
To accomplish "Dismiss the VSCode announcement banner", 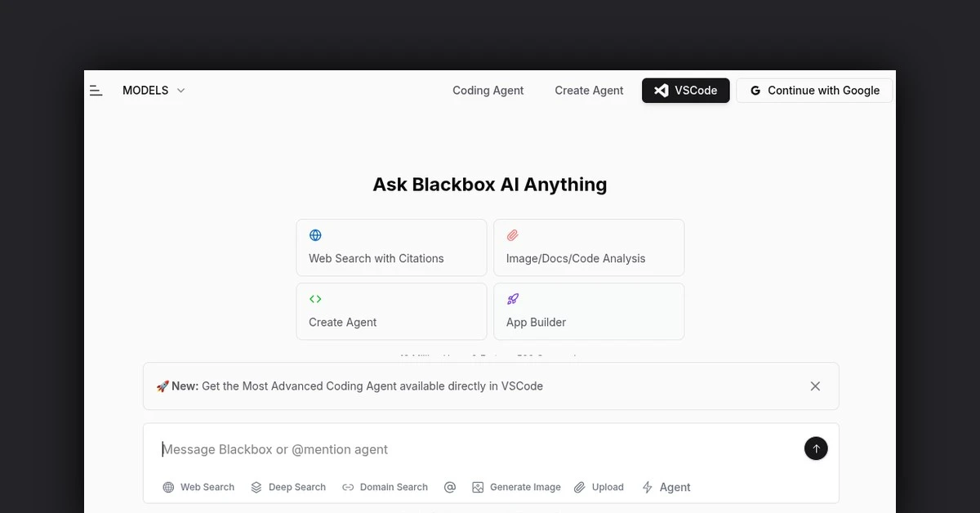I will (815, 386).
